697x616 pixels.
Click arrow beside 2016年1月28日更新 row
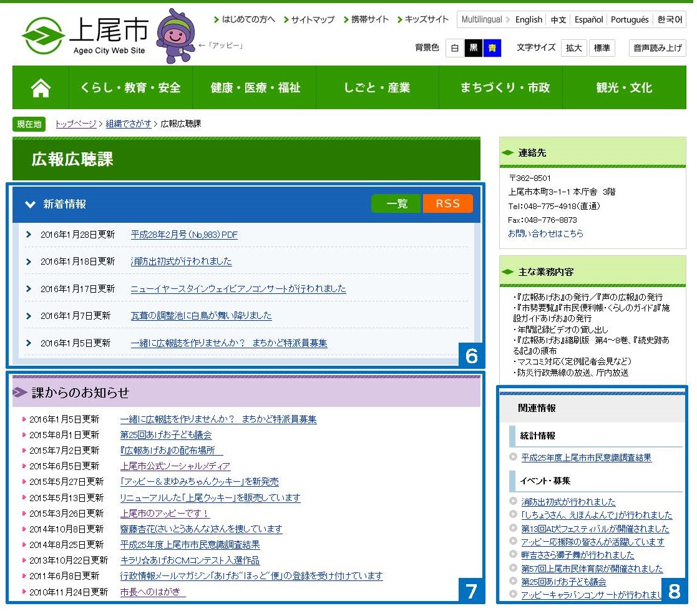pyautogui.click(x=29, y=234)
